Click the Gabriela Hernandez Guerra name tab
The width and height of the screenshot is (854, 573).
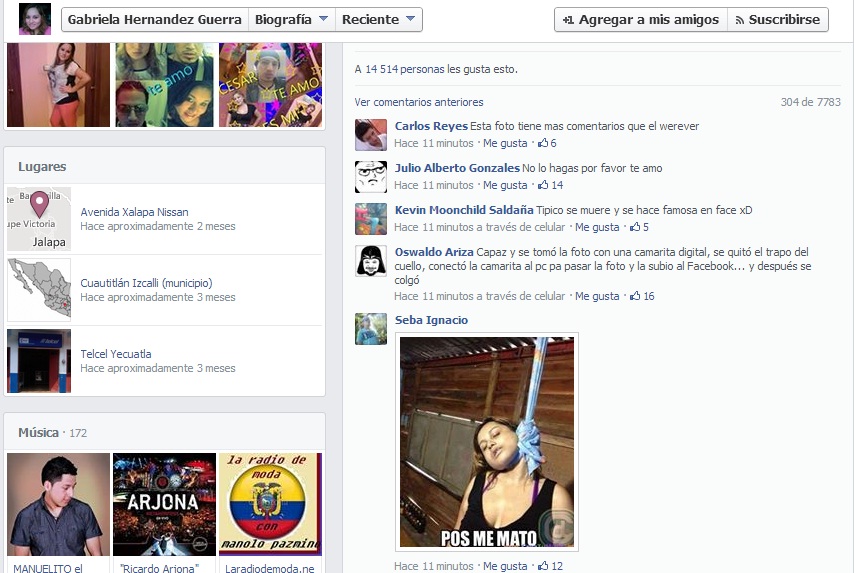(154, 20)
